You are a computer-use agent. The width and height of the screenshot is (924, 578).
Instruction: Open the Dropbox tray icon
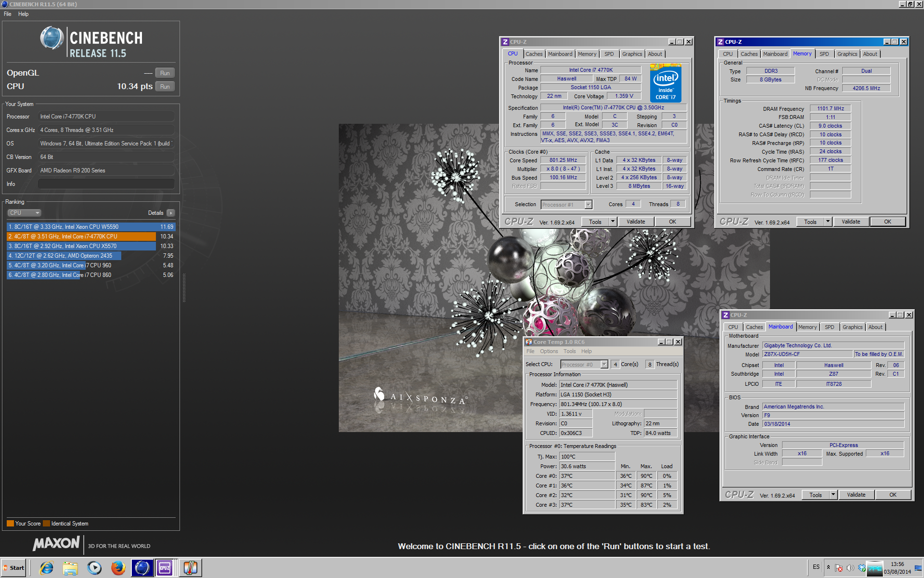click(x=861, y=568)
